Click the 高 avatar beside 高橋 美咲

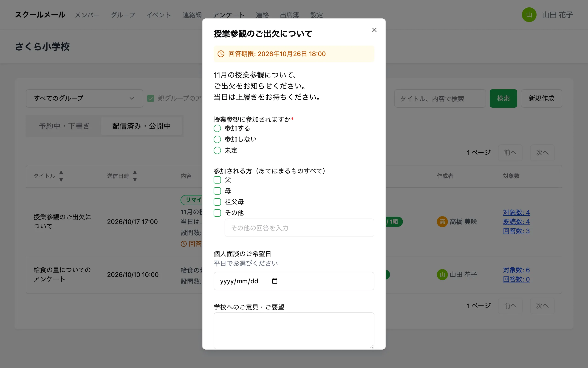point(442,222)
